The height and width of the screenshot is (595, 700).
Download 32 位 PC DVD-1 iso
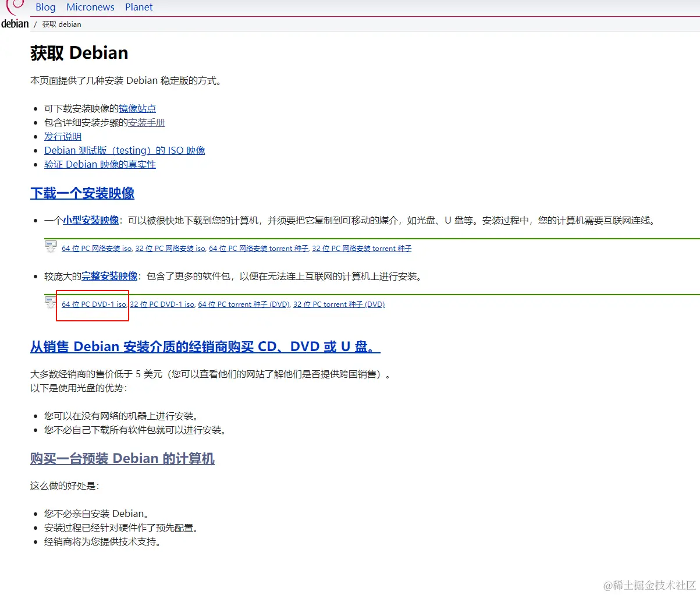click(162, 304)
